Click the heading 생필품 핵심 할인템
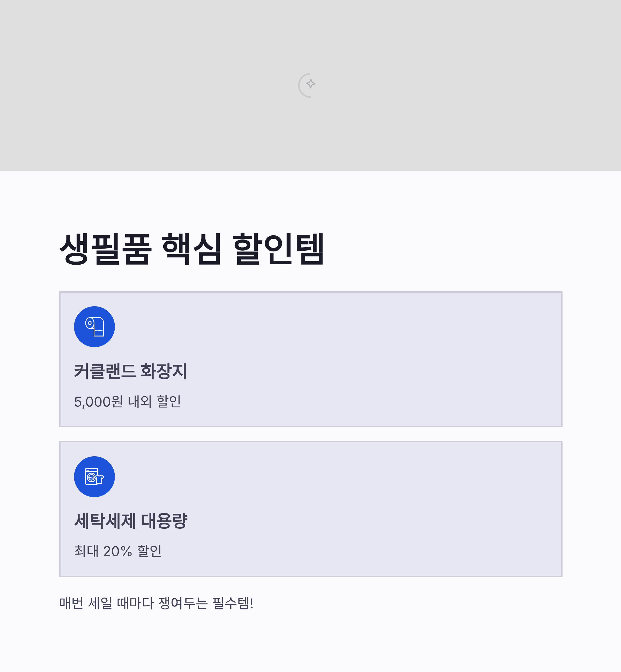 [192, 249]
